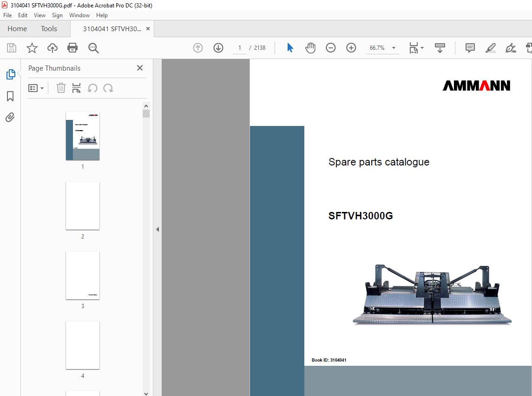Select page 1 thumbnail
The image size is (532, 396).
click(x=82, y=136)
